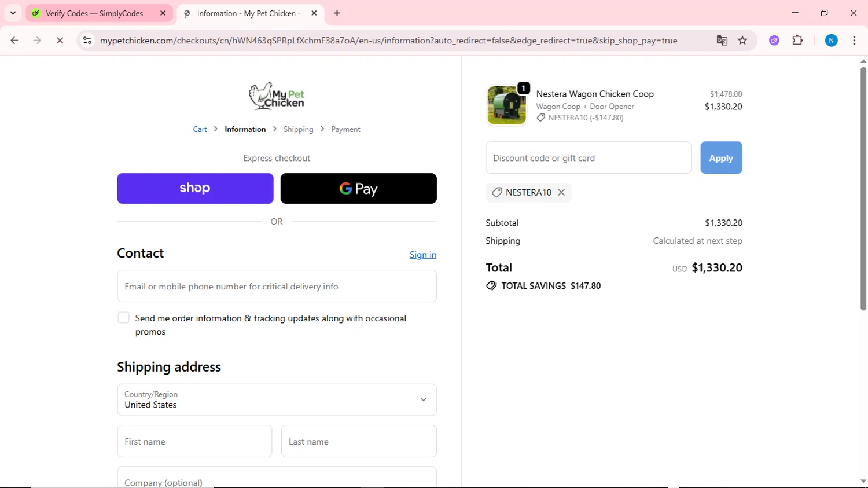Click the browser back arrow

coord(14,41)
